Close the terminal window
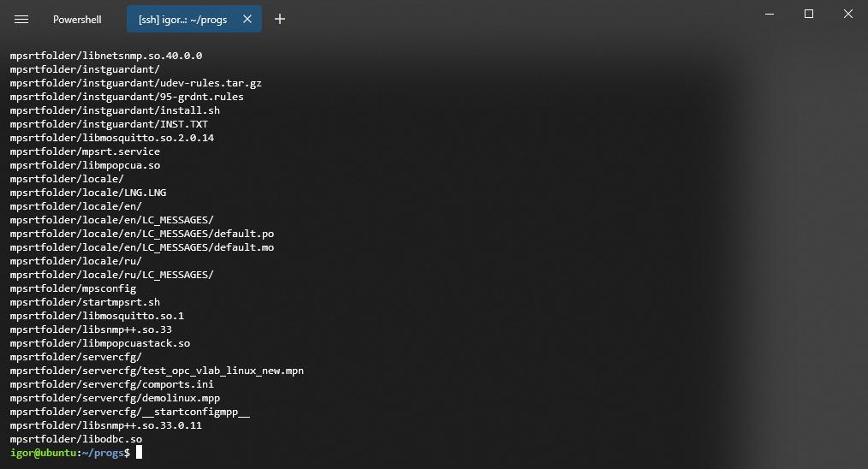This screenshot has width=868, height=469. click(x=848, y=14)
